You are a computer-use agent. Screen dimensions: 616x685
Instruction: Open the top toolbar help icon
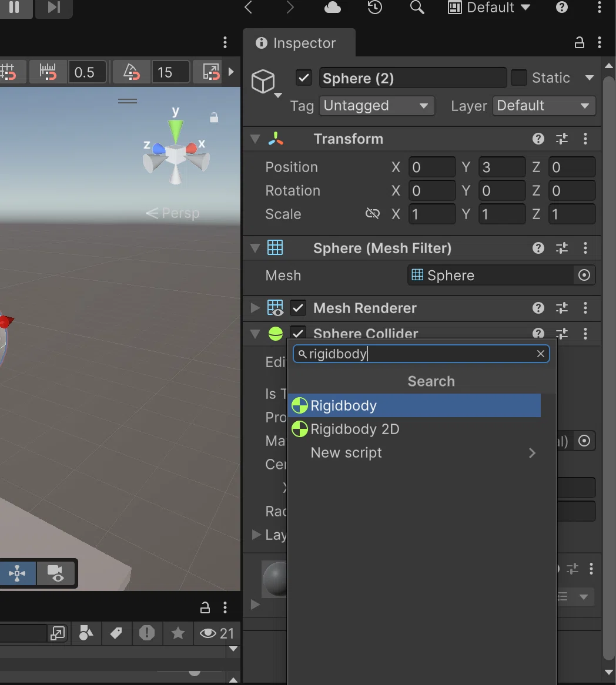562,8
